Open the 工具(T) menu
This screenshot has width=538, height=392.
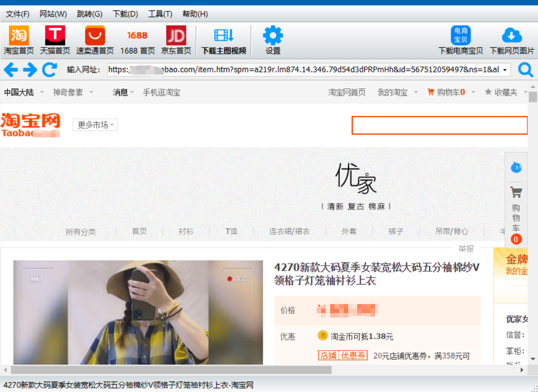160,14
